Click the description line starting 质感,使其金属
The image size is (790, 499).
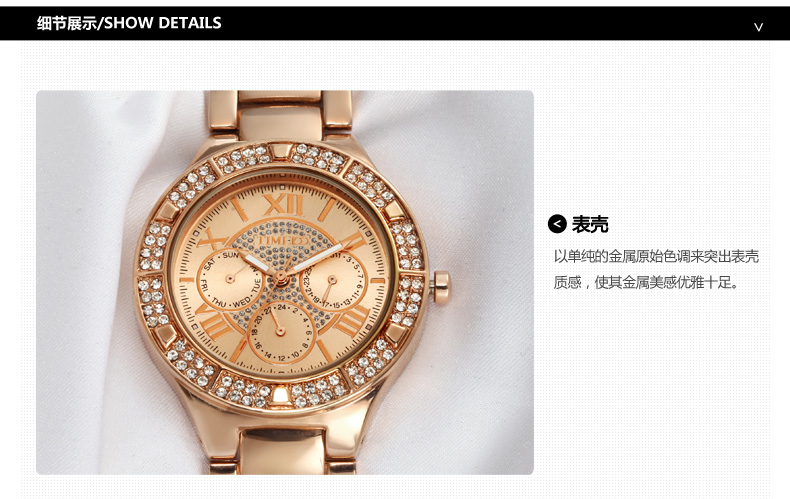647,282
